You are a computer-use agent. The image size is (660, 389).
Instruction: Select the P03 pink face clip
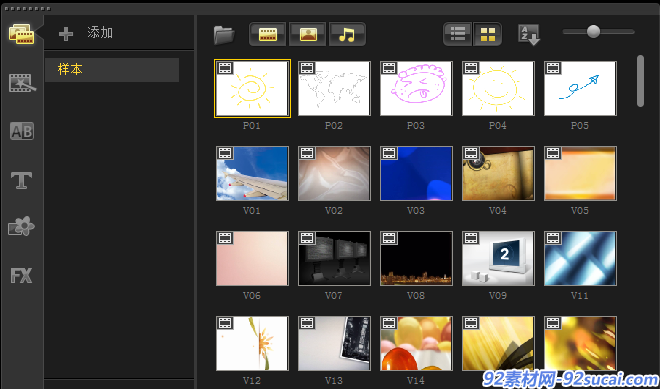click(x=416, y=88)
